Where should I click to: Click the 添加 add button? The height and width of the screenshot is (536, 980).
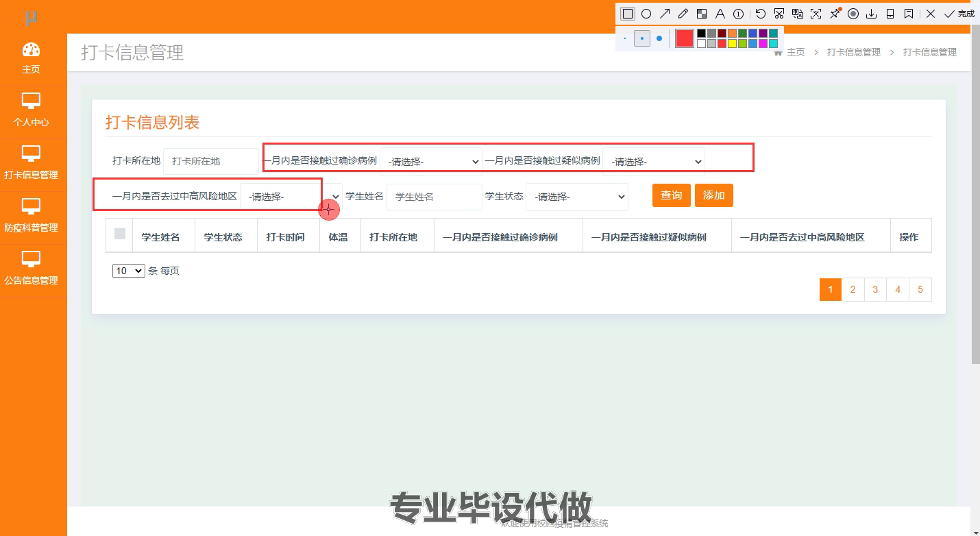[x=714, y=195]
